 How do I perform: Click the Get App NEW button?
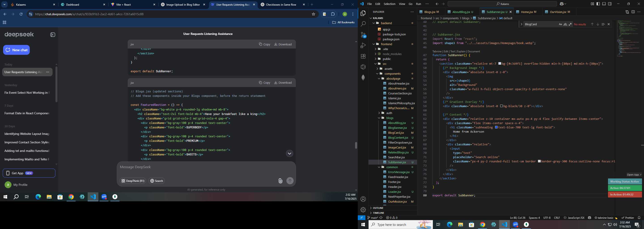[29, 173]
